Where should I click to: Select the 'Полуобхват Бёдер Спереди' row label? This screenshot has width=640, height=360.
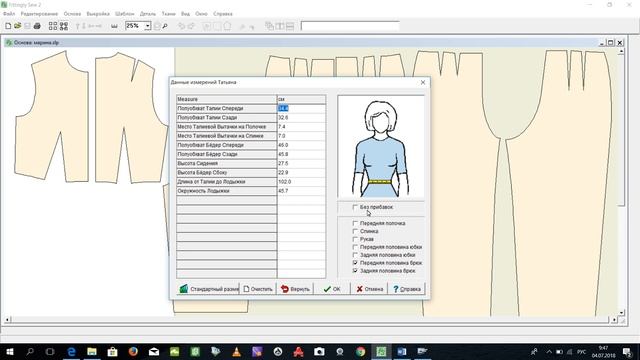click(227, 145)
